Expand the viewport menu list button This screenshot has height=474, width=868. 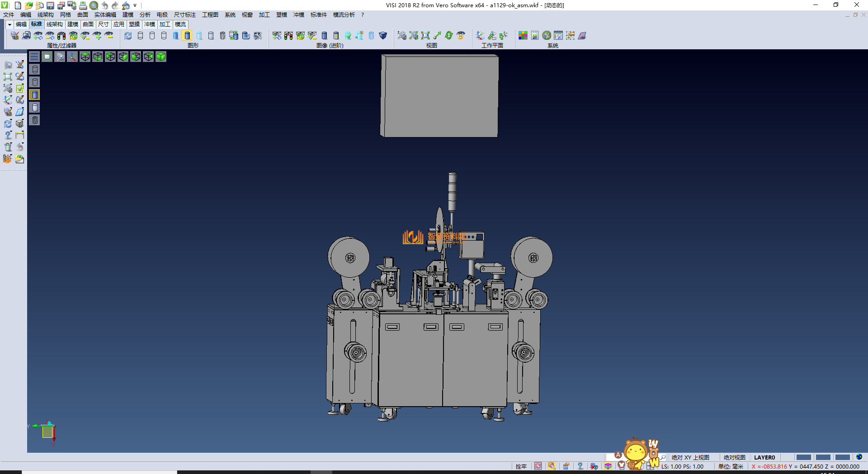(34, 57)
